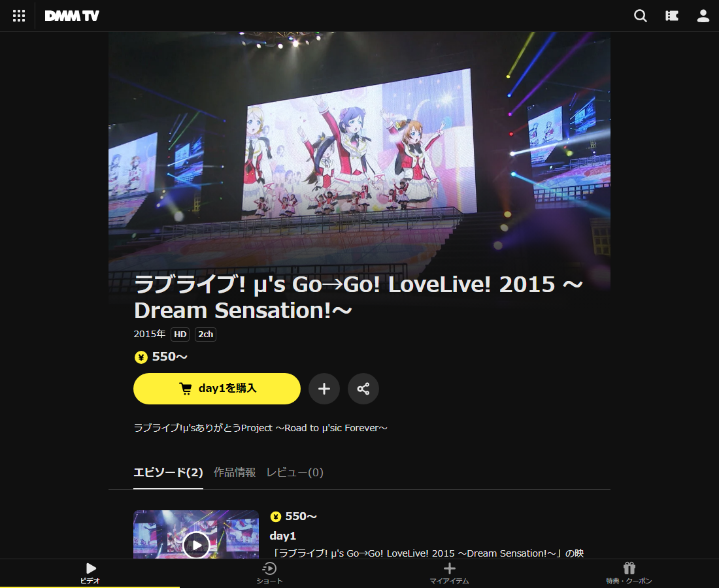
Task: Go to DMM TV home logo
Action: pos(72,16)
